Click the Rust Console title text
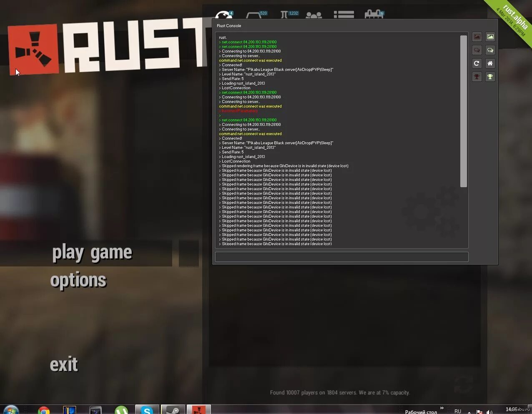 [229, 26]
